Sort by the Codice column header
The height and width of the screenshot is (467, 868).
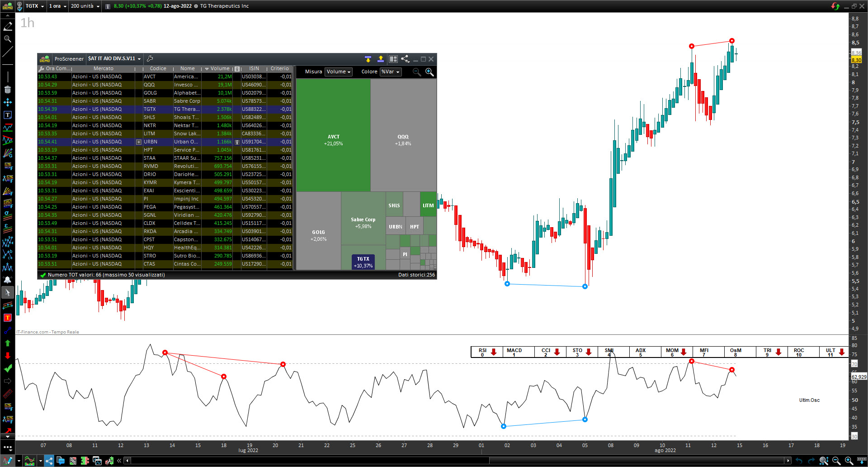tap(158, 69)
